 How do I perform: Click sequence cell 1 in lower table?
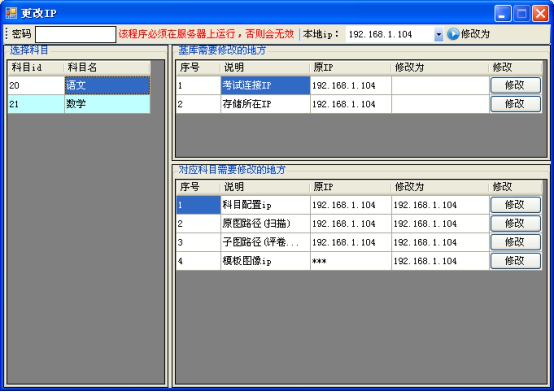(x=198, y=205)
